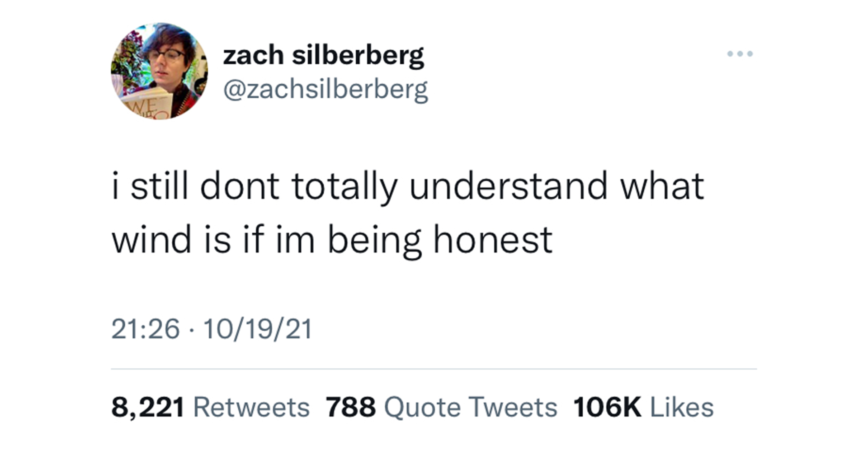Select the tweet text about wind
This screenshot has height=456, width=868.
pyautogui.click(x=408, y=213)
